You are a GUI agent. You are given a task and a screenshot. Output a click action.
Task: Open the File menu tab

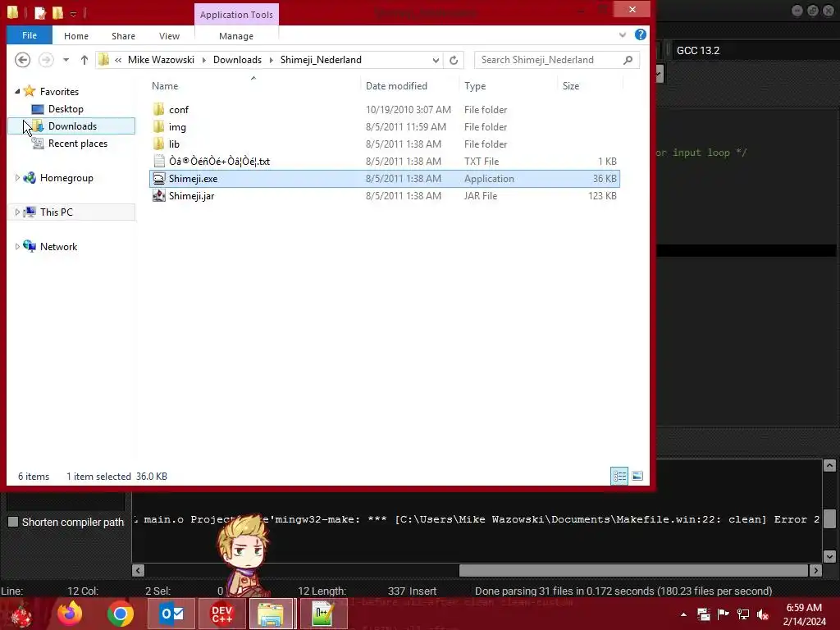(30, 35)
